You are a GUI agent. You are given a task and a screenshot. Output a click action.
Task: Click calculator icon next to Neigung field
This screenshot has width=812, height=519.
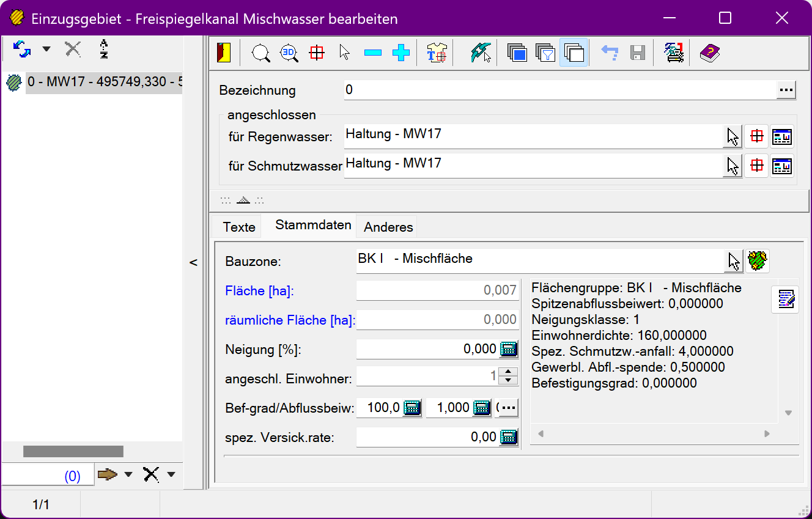tap(509, 349)
